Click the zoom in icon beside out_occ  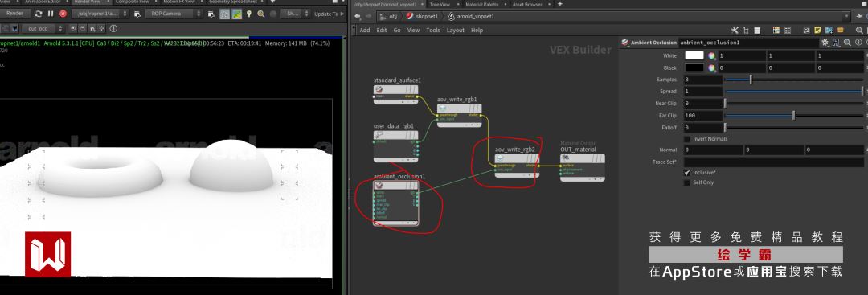[x=72, y=28]
